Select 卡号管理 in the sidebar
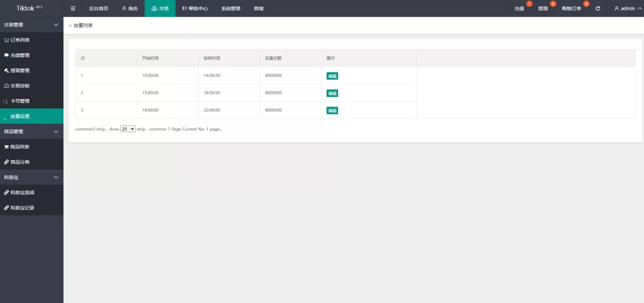This screenshot has height=303, width=644. click(x=20, y=101)
